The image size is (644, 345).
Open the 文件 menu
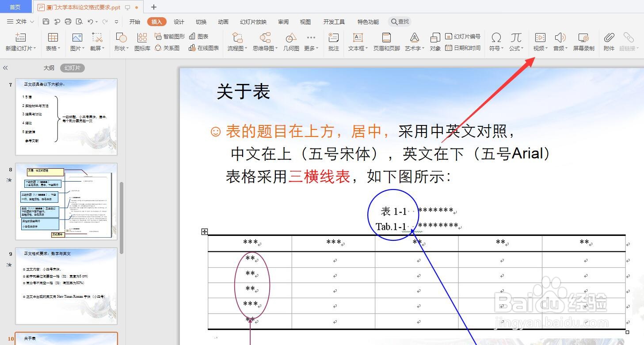point(21,21)
